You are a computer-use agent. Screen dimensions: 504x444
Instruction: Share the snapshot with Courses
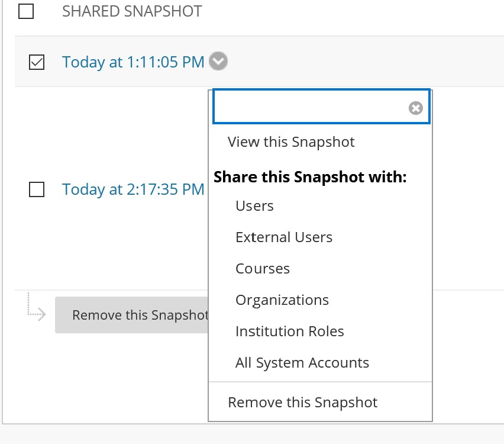point(263,268)
